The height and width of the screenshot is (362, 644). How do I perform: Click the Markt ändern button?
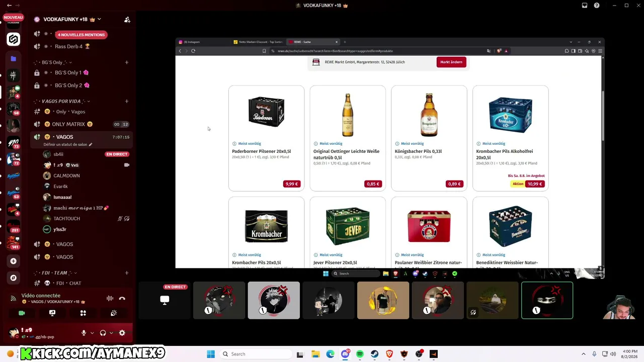(x=451, y=62)
